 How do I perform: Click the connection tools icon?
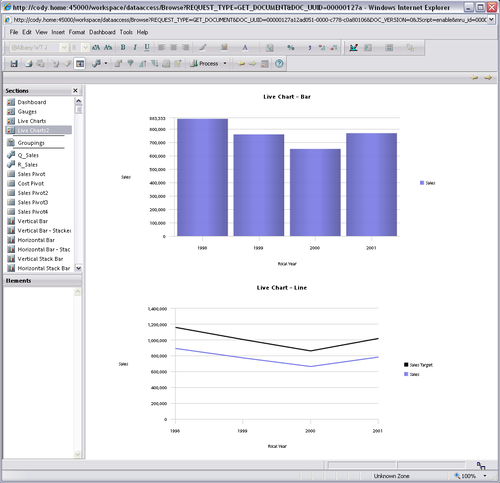(x=96, y=63)
